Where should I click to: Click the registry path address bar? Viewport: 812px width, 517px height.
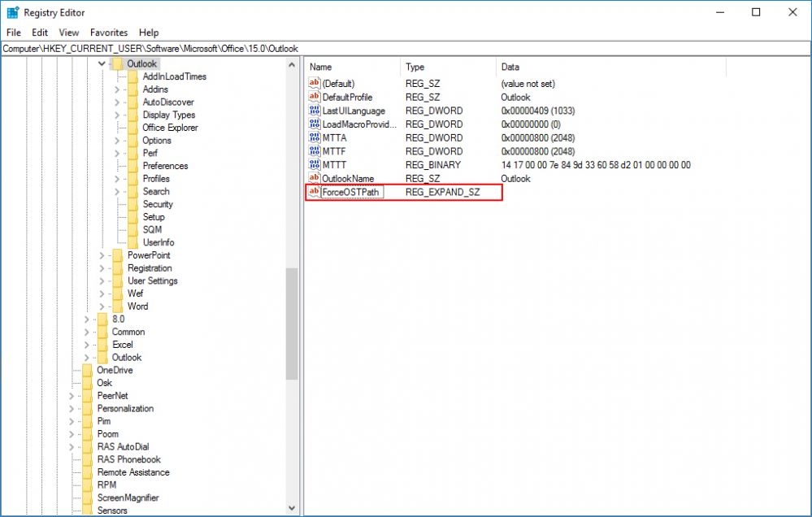coord(406,49)
